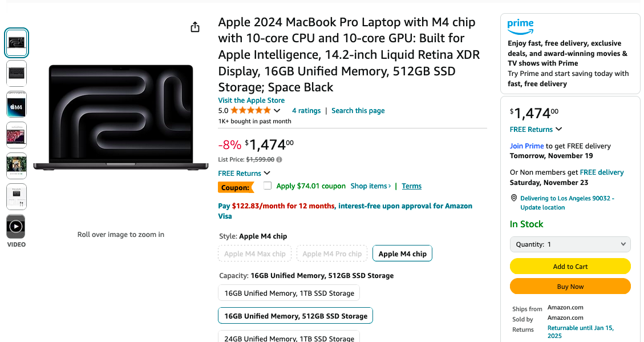Select the Apple M4 chip style option

click(x=402, y=253)
